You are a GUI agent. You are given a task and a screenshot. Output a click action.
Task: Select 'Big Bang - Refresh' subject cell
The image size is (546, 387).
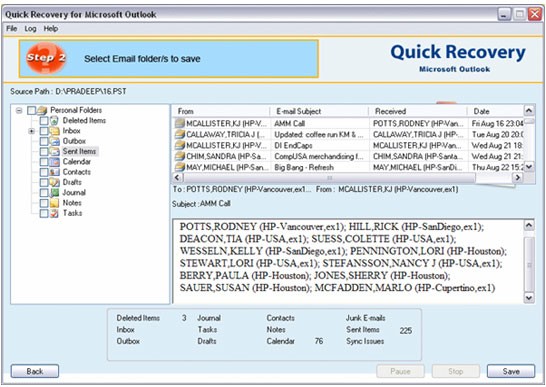(319, 167)
